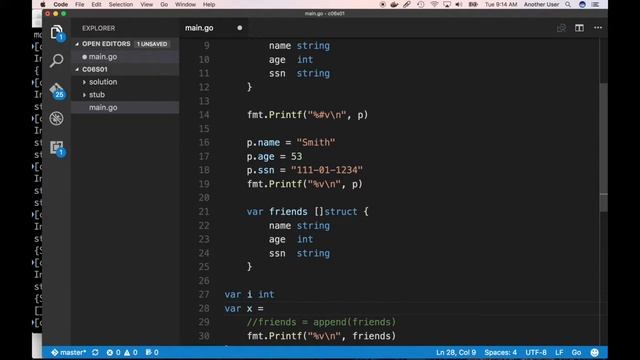Expand the stub folder

coord(124,95)
